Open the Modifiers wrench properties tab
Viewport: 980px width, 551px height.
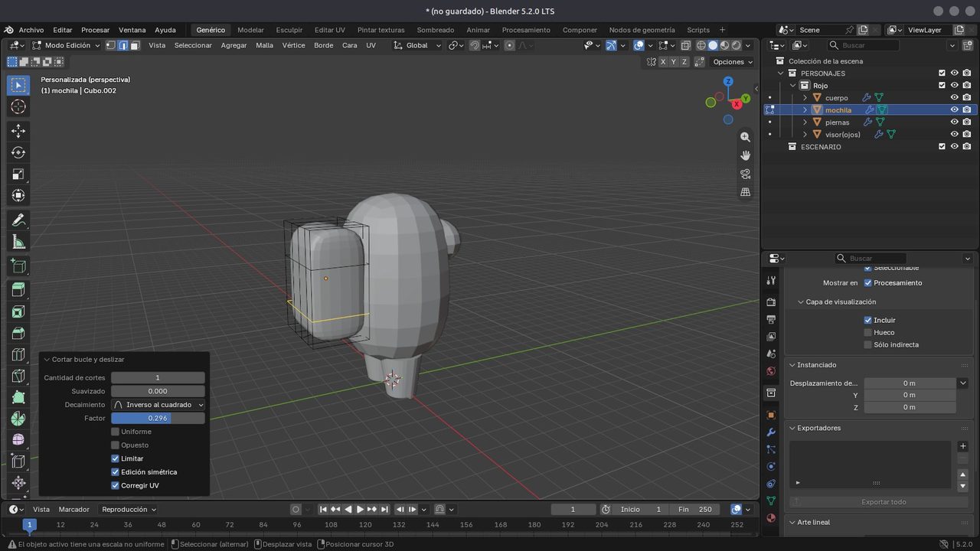click(771, 432)
